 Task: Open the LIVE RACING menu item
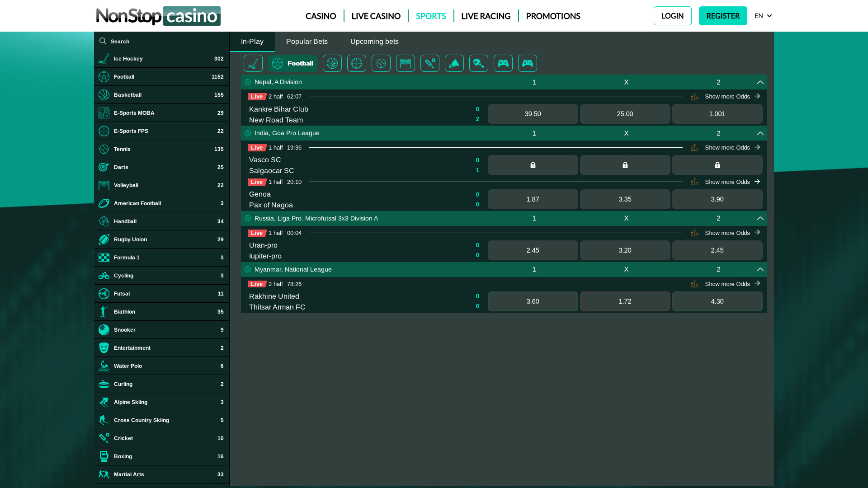point(486,16)
